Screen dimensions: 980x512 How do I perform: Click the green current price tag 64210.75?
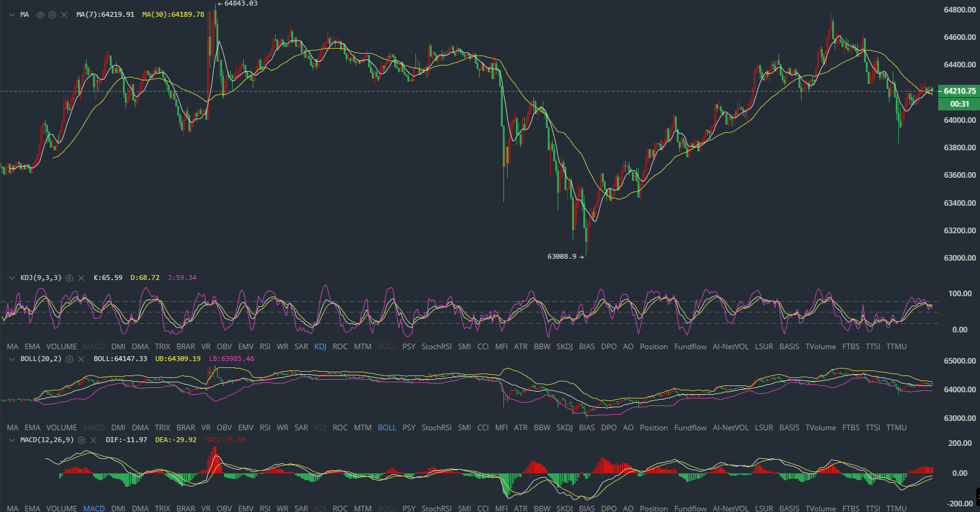point(959,91)
